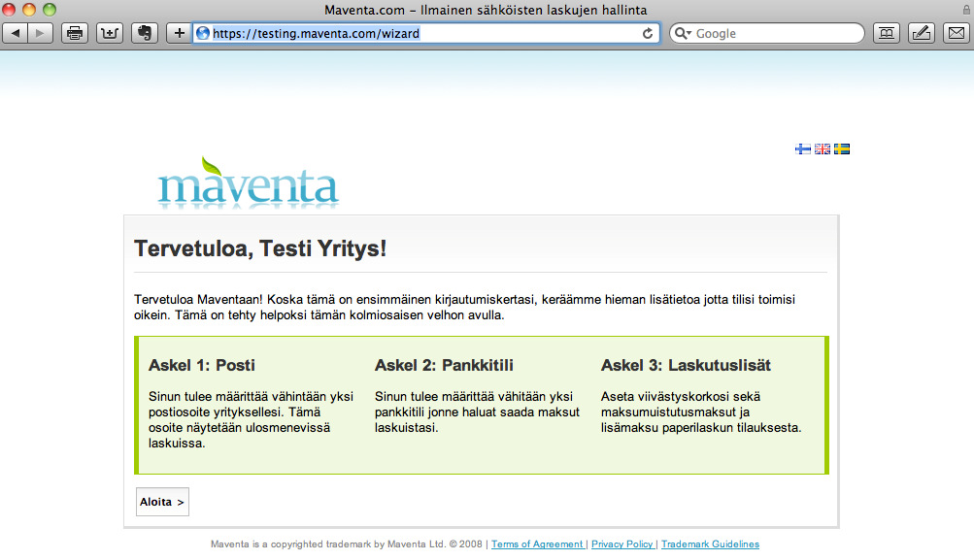Click the globe site icon in address bar
Screen dimensions: 974x560
[x=203, y=33]
